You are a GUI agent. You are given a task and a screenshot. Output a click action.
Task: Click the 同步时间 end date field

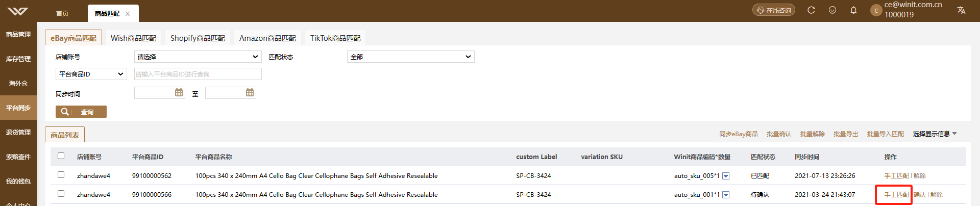(231, 93)
